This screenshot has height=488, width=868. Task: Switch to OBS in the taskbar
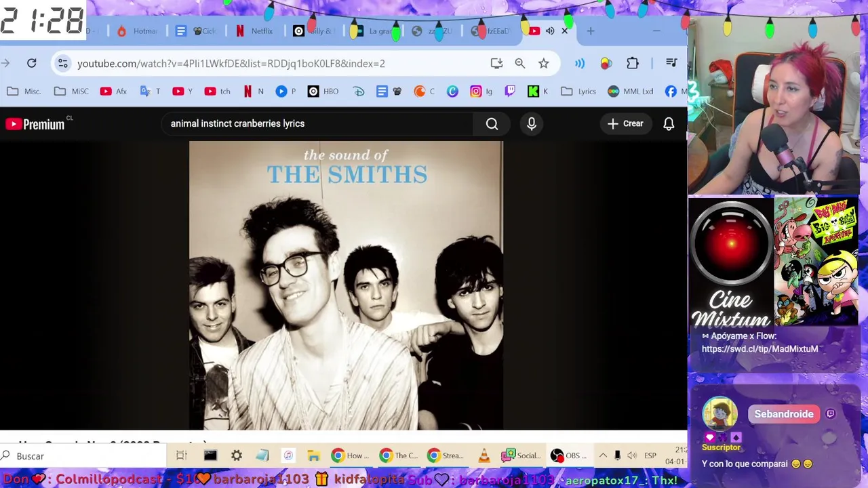[569, 455]
